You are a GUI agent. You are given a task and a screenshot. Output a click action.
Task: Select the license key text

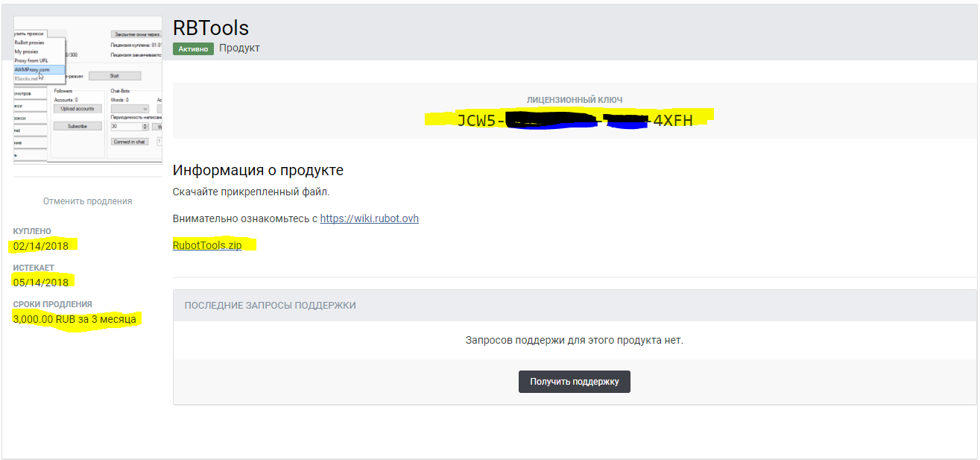click(574, 121)
